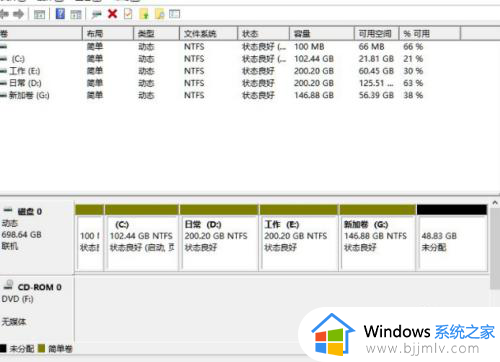
Task: Click the 60.45 GB free space cell
Action: [376, 71]
